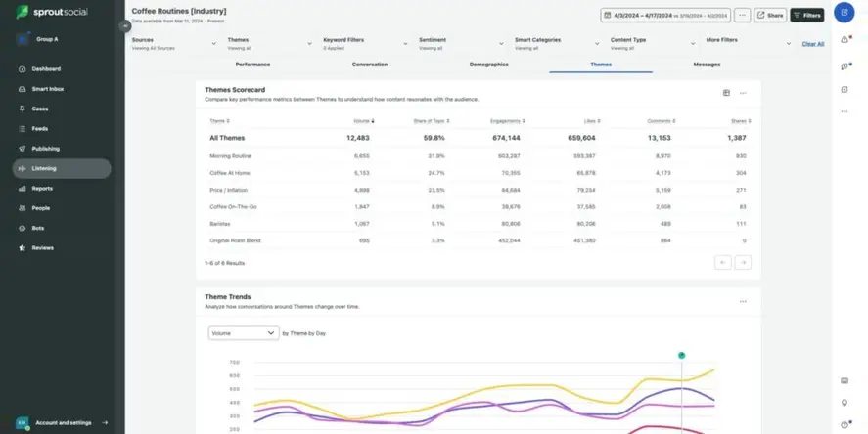Image resolution: width=868 pixels, height=434 pixels.
Task: Open the notifications bell icon
Action: coord(845,40)
